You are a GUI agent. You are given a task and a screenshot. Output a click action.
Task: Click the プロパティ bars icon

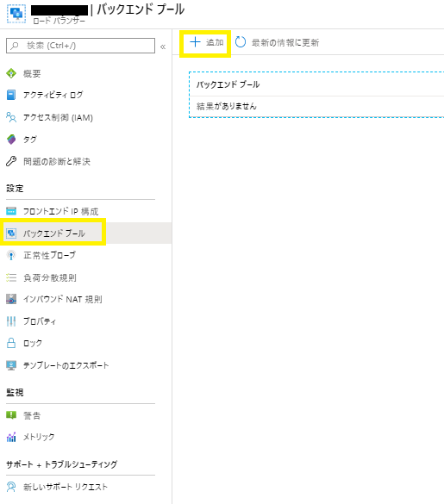click(11, 321)
